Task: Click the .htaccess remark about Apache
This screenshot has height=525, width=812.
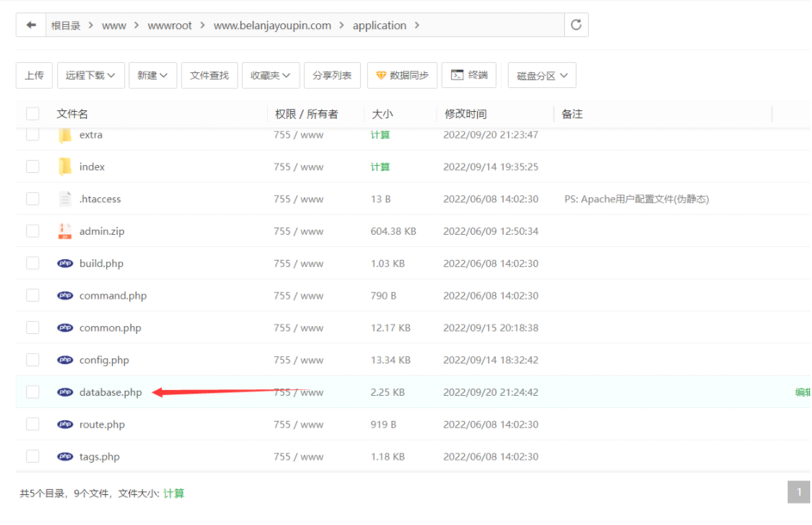Action: pyautogui.click(x=636, y=199)
